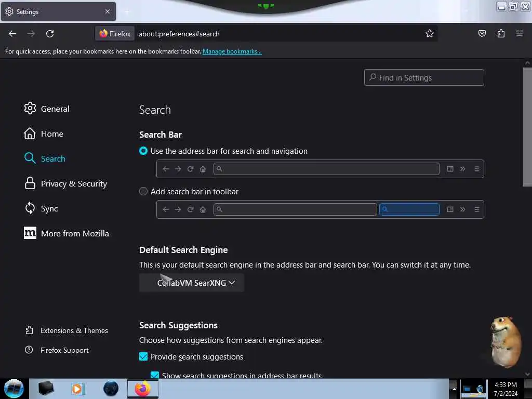Open Firefox Support link

[x=57, y=350]
